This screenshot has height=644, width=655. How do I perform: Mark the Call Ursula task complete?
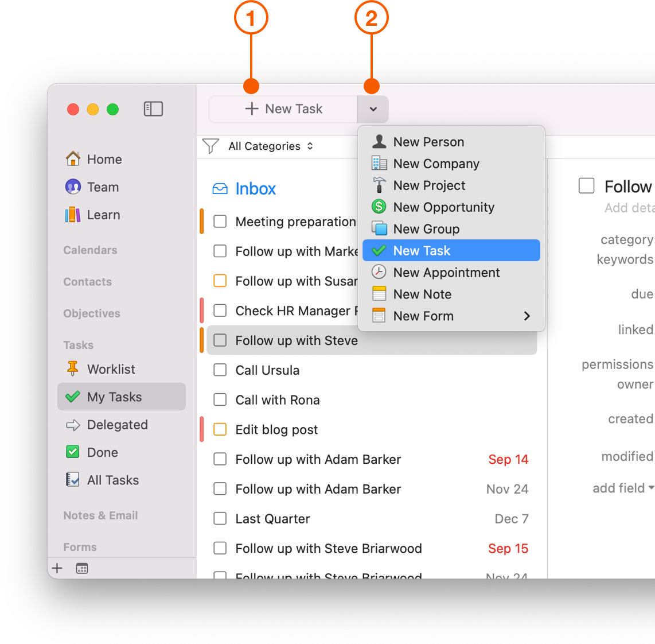[x=220, y=370]
